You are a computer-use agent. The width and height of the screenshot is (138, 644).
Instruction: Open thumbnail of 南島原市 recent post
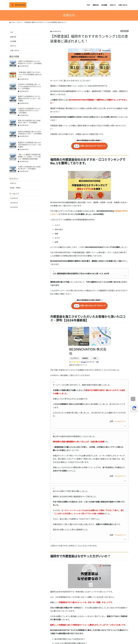tap(13, 145)
